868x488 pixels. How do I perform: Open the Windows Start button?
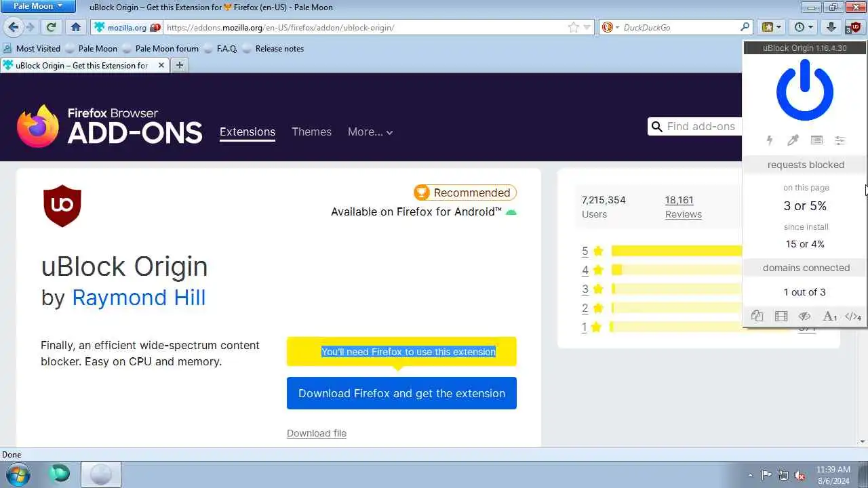click(16, 474)
